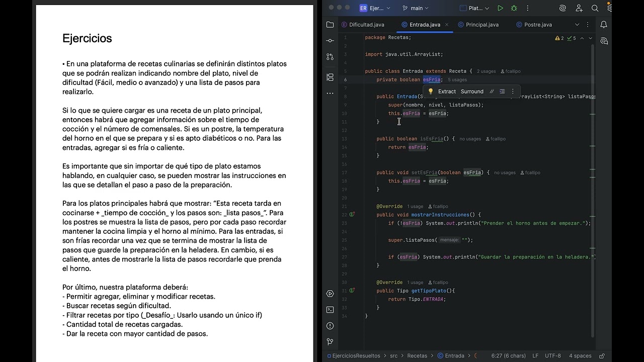644x362 pixels.
Task: Open the AI Assistant swirl icon in title bar
Action: (562, 8)
